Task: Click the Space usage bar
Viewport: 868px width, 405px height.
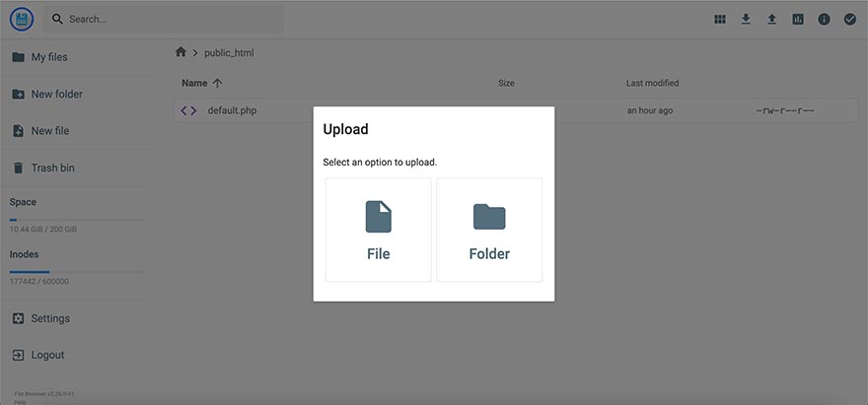Action: (76, 220)
